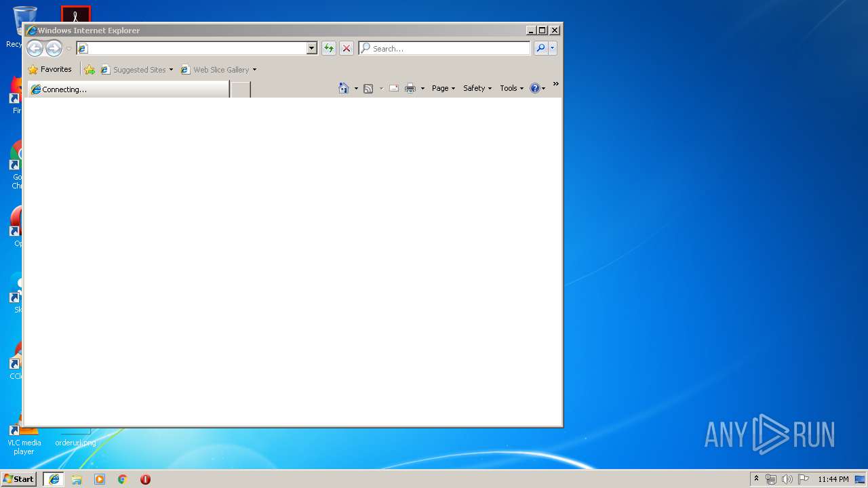This screenshot has width=868, height=488.
Task: Show more command bar items chevron
Action: pos(555,84)
